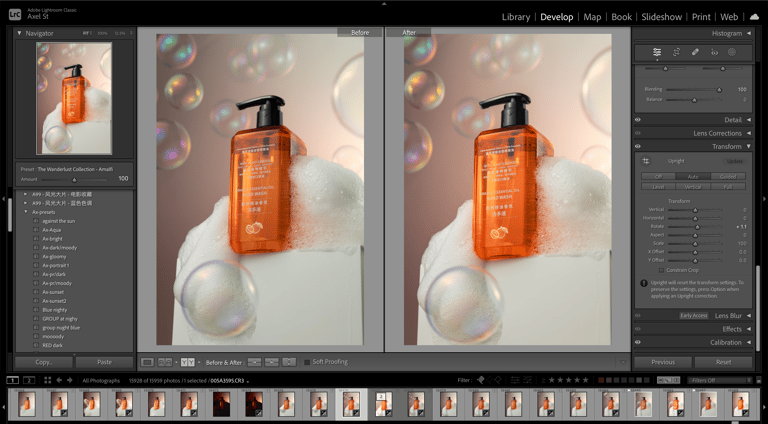Collapse the Navigator panel

click(20, 33)
